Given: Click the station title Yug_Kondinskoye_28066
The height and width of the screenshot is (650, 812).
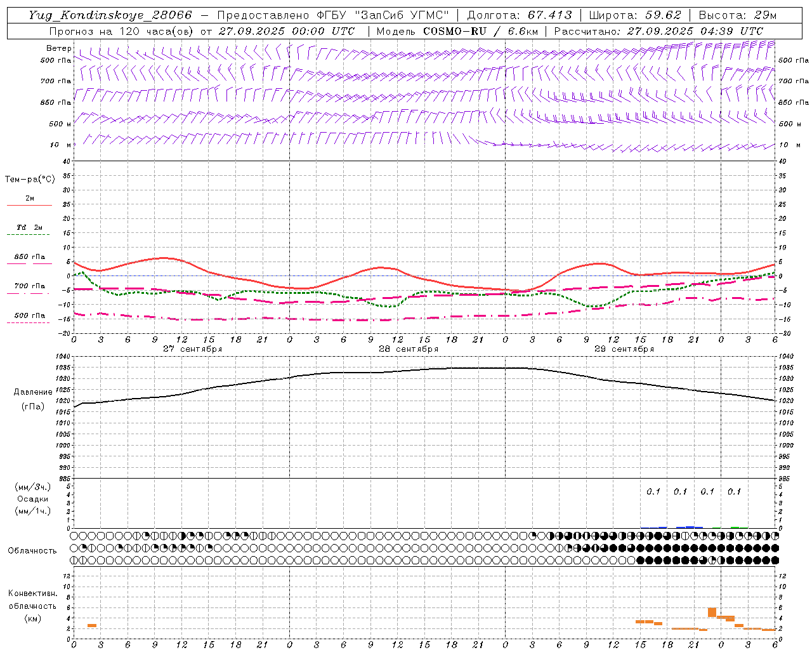Looking at the screenshot, I should pos(110,15).
